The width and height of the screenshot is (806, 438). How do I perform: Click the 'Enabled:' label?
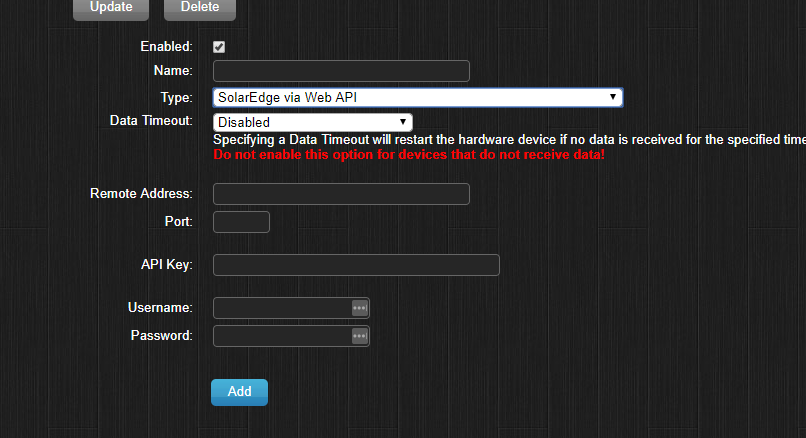tap(167, 47)
